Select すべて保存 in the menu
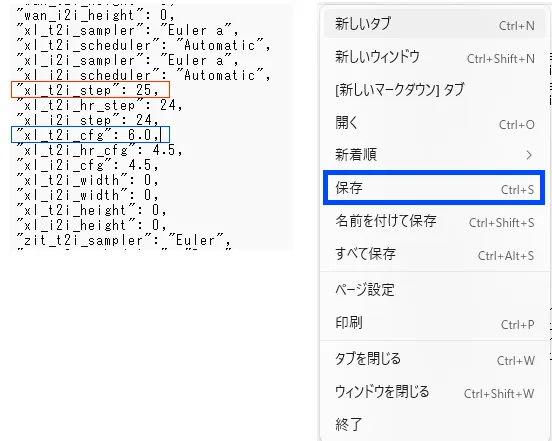 coord(434,254)
